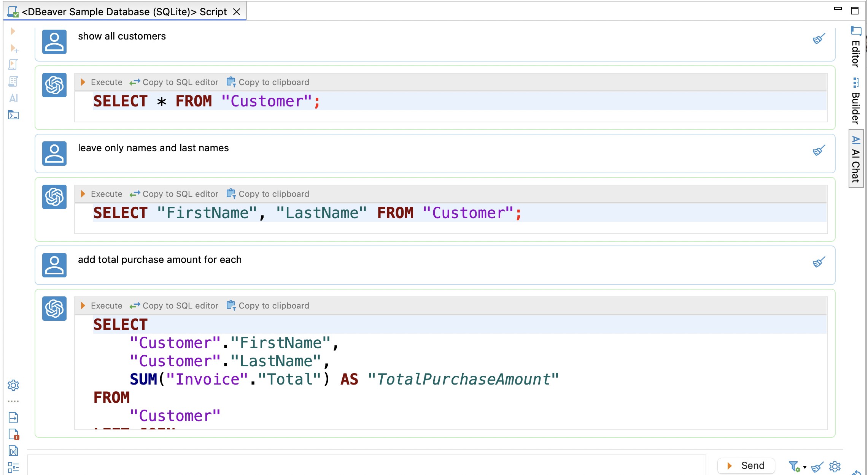Remove the 'leave only names' message via broom icon
Screen dimensions: 868x475
[818, 149]
